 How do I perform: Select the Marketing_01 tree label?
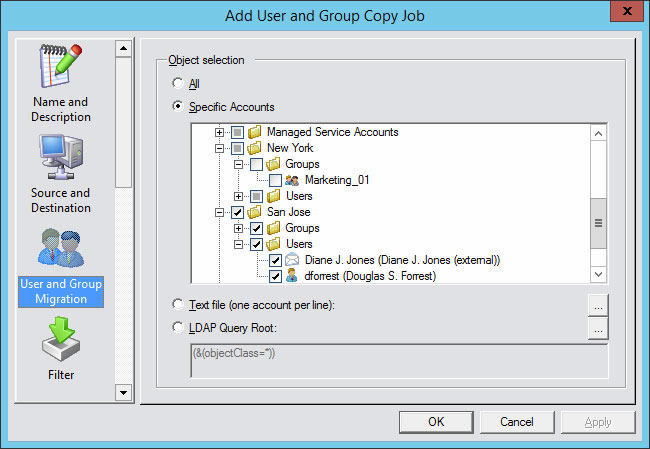(x=337, y=180)
